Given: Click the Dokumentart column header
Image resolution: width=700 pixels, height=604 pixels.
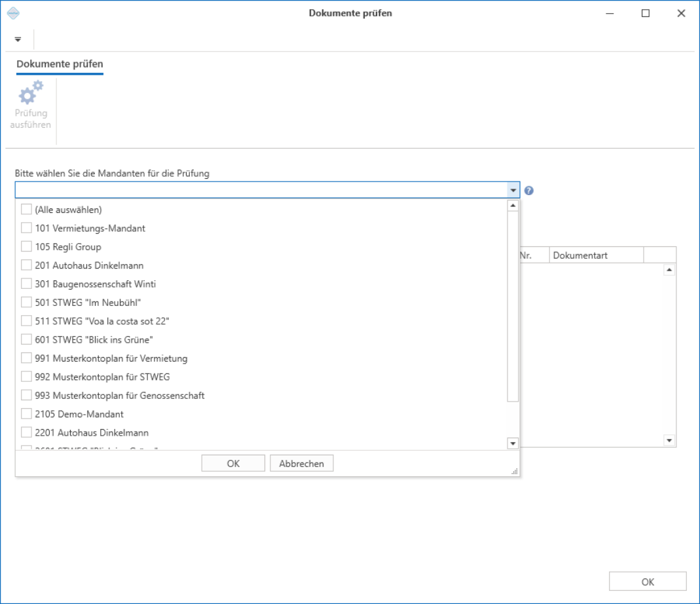Looking at the screenshot, I should click(x=597, y=255).
